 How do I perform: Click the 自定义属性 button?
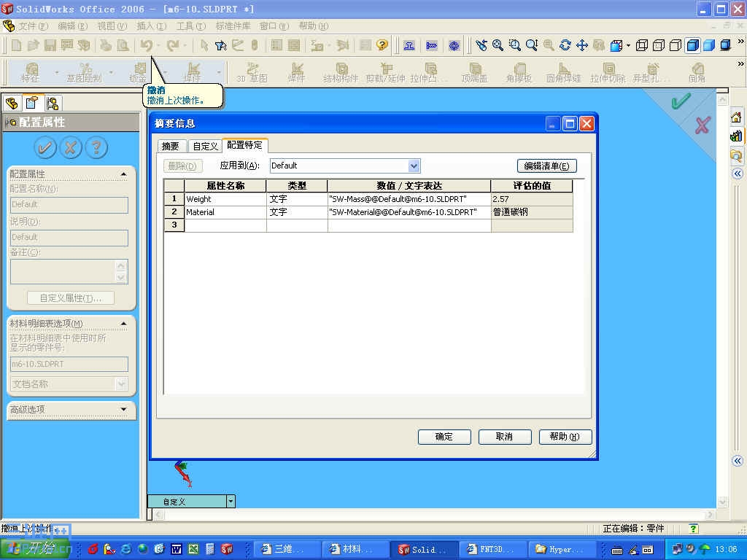coord(71,298)
